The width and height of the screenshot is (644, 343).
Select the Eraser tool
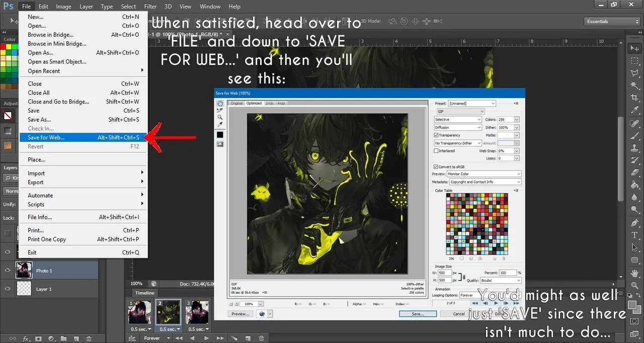pyautogui.click(x=634, y=173)
